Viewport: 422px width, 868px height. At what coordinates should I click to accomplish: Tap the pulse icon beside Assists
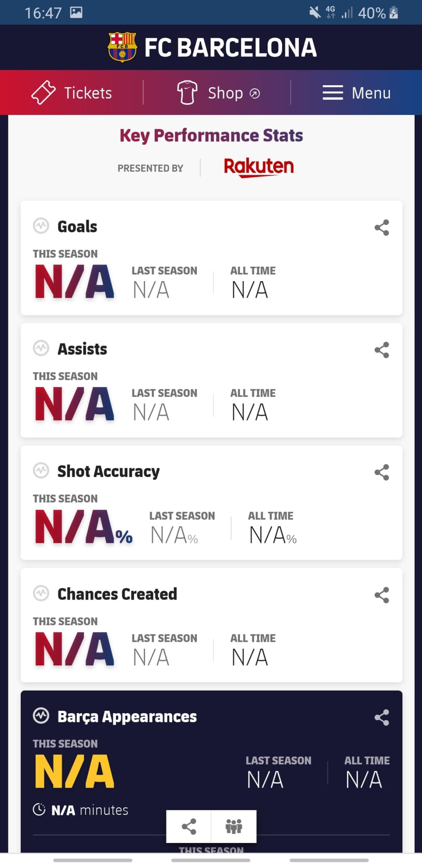tap(41, 348)
